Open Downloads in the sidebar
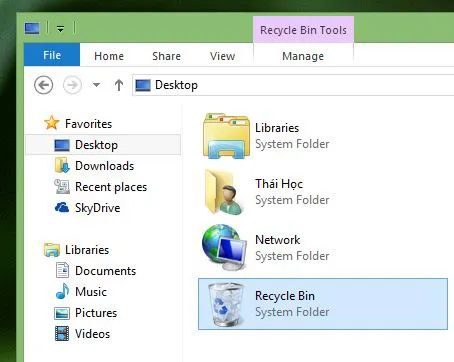Viewport: 454px width, 362px height. coord(104,166)
